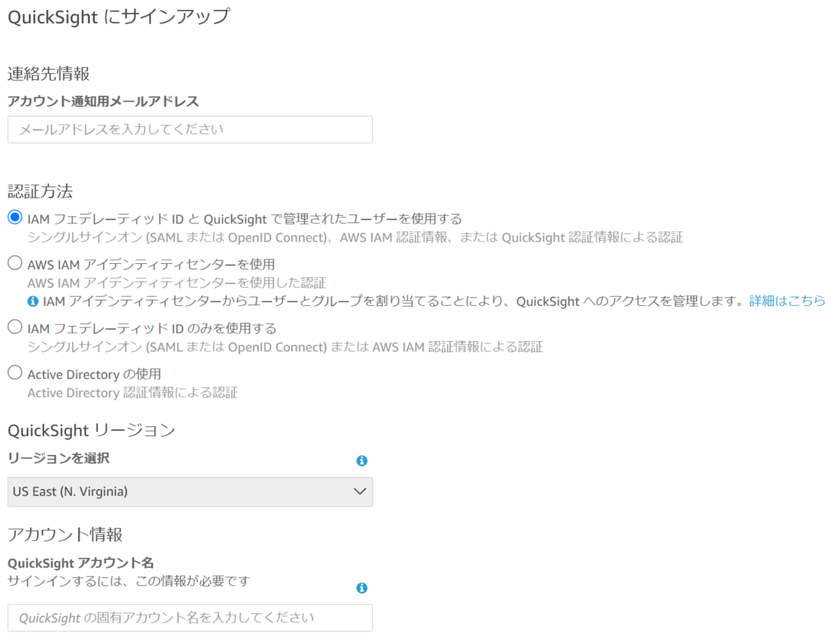Click the blue info icon in IAM アイデンティティセンター note
This screenshot has width=840, height=644.
[x=32, y=302]
